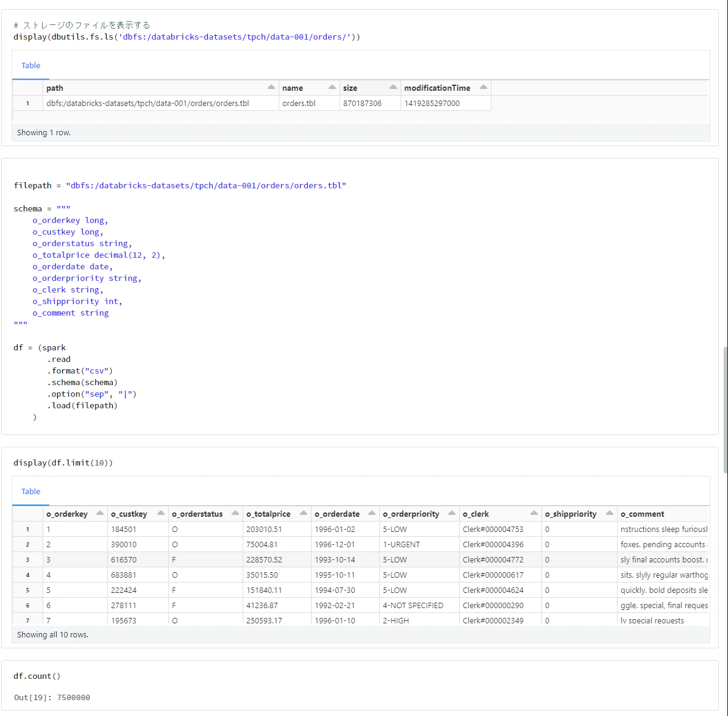This screenshot has height=716, width=728.
Task: Open the Table tab above the o_orderkey column
Action: (30, 491)
